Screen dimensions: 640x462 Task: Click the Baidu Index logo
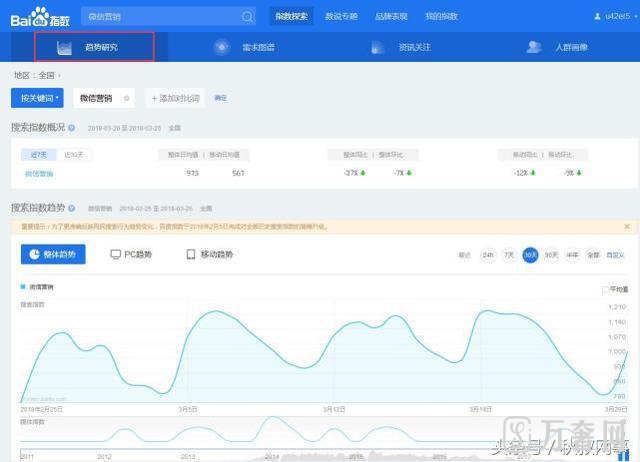pos(40,17)
